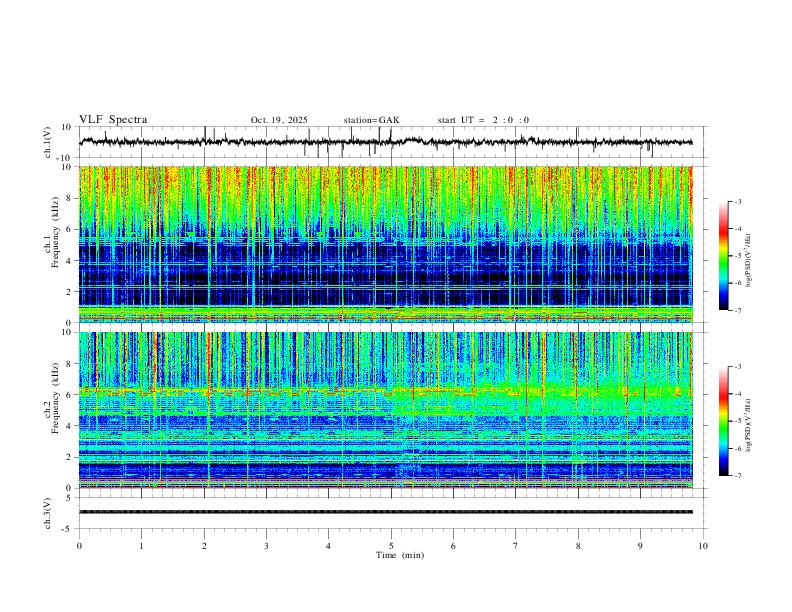Click the ch.1 spectrogram color bar
792x612 pixels.
(723, 256)
